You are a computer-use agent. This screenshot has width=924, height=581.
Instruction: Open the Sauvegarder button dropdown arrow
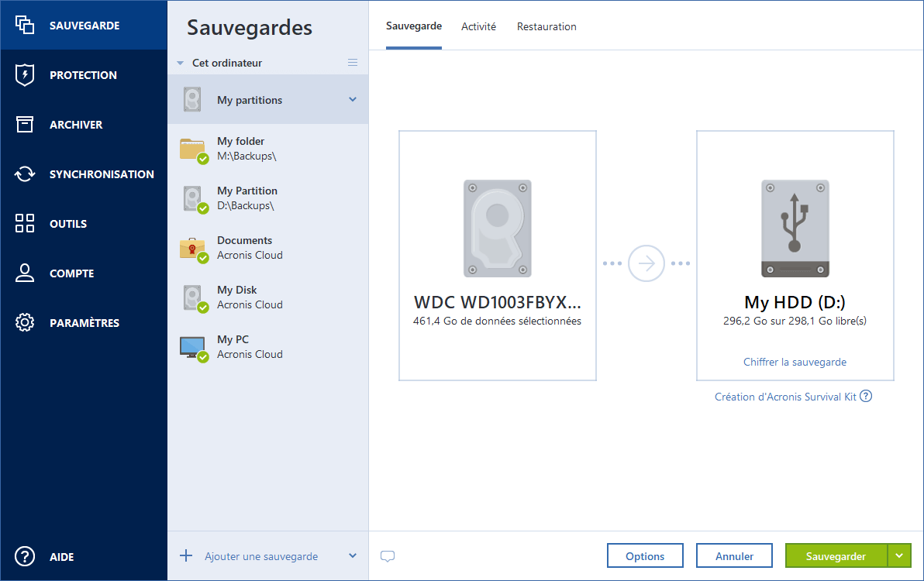tap(899, 555)
